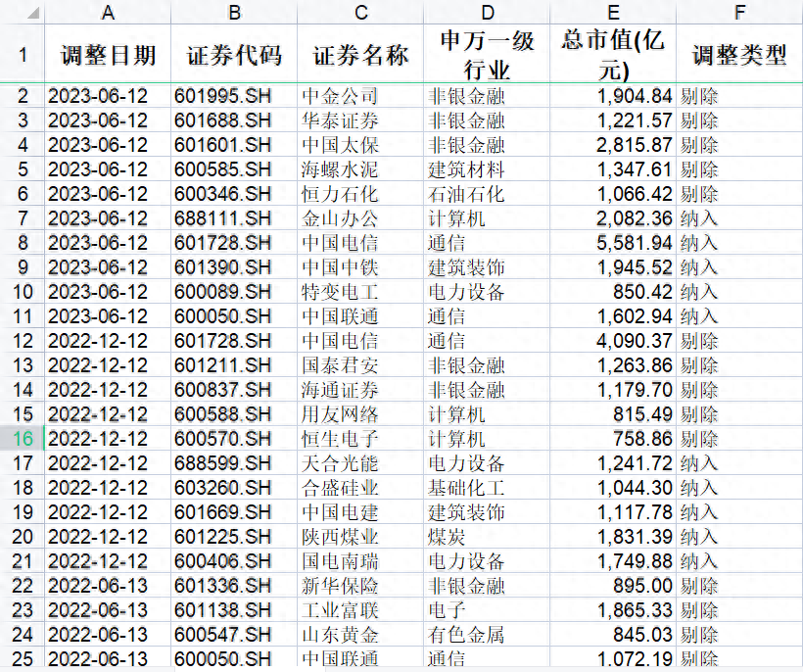Image resolution: width=803 pixels, height=672 pixels.
Task: Click cell 国泰君安
Action: click(360, 365)
